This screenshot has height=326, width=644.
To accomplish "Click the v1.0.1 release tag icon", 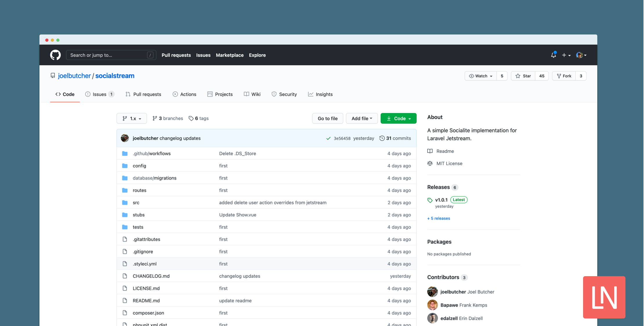I will point(430,200).
